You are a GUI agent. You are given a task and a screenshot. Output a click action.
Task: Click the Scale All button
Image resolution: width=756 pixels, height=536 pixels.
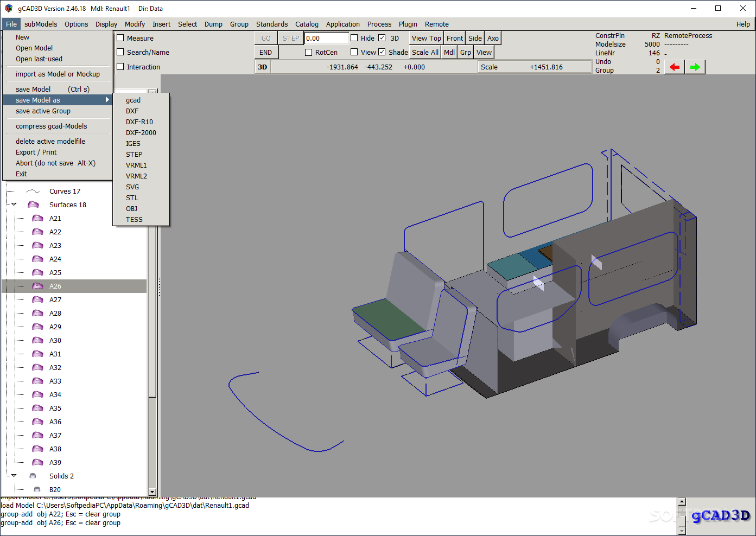click(425, 52)
